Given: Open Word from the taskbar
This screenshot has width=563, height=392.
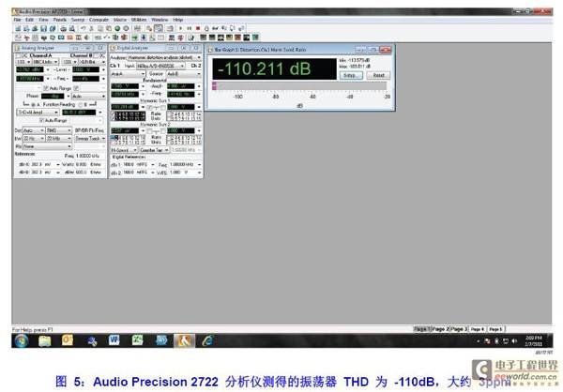Looking at the screenshot, I should [x=114, y=339].
